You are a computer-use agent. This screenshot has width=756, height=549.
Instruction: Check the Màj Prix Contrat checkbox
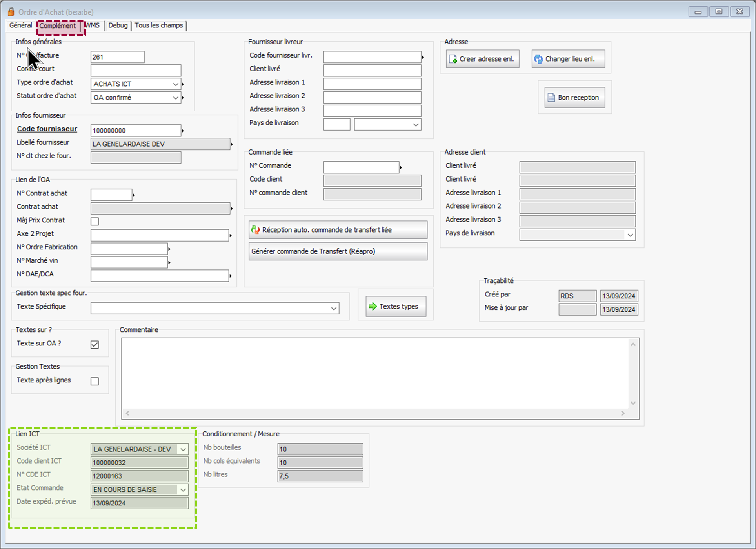point(94,221)
